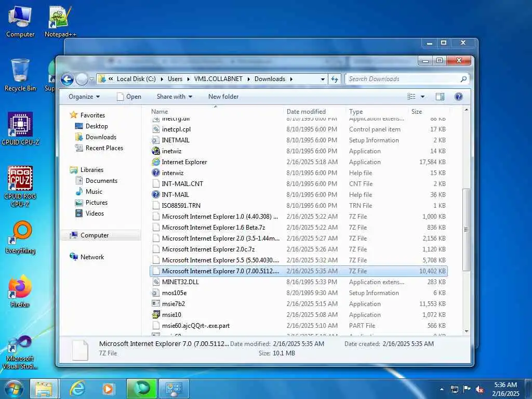Select the mos105e setup information icon
Image resolution: width=532 pixels, height=399 pixels.
[156, 293]
